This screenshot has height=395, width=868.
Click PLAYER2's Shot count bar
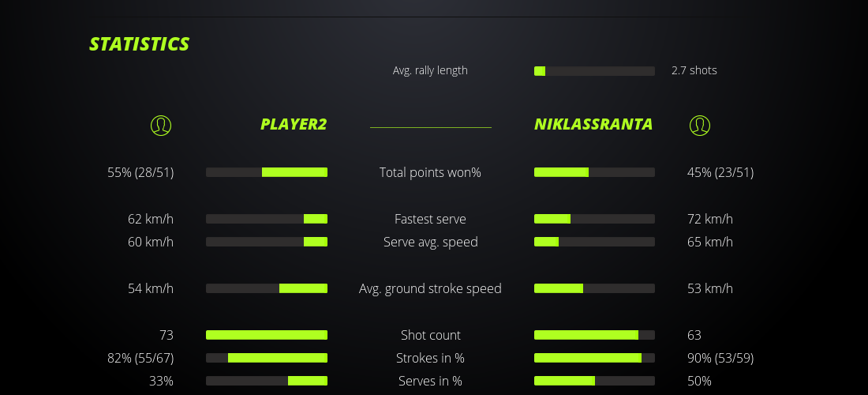(x=267, y=335)
